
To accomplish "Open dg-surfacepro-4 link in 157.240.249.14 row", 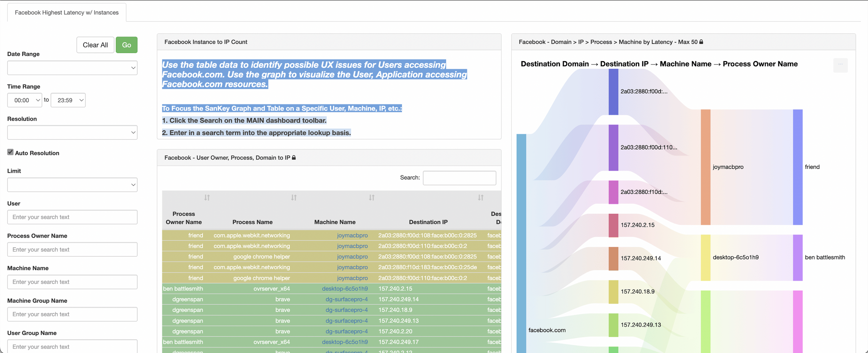I will pyautogui.click(x=346, y=299).
